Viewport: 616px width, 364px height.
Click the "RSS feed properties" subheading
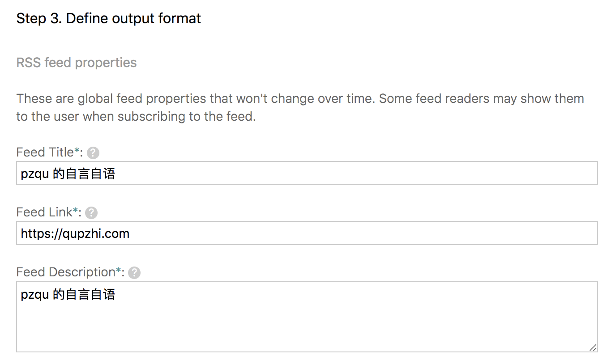click(x=77, y=63)
